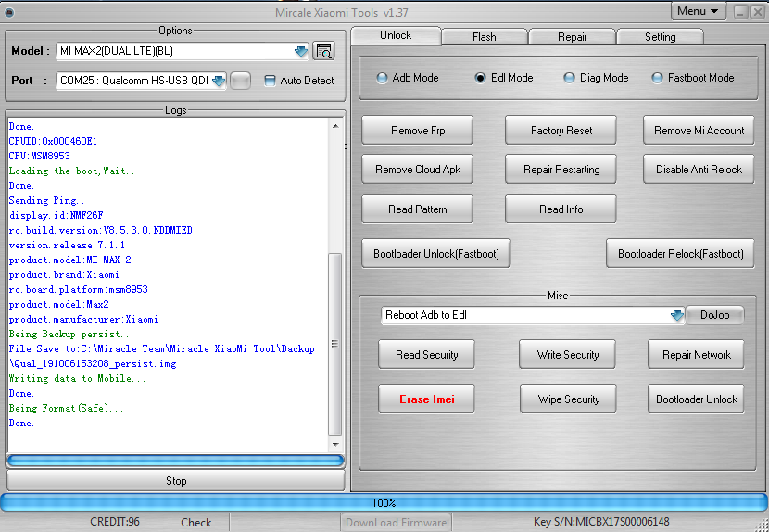This screenshot has height=532, width=769.
Task: Click the blank button beside the Port combo
Action: click(240, 81)
